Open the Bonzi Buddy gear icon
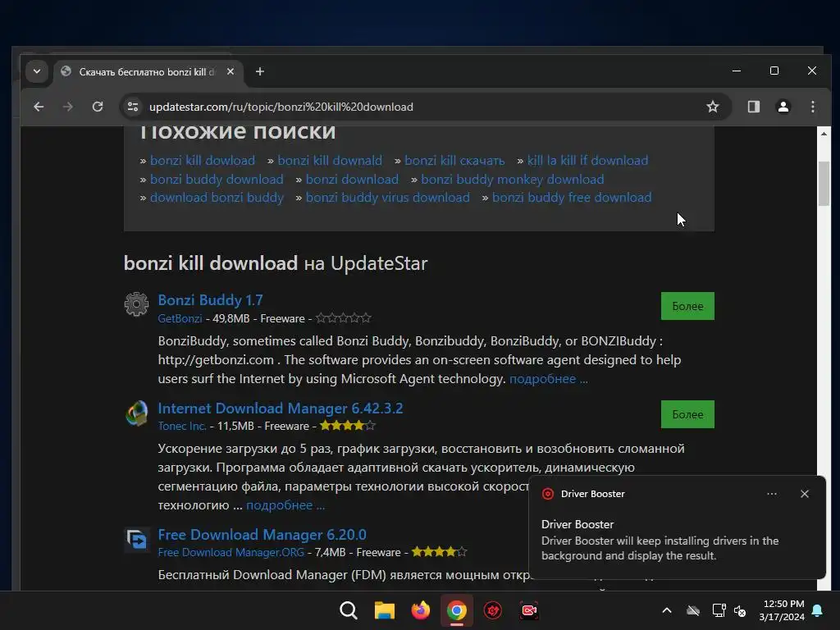The image size is (840, 630). [x=137, y=304]
